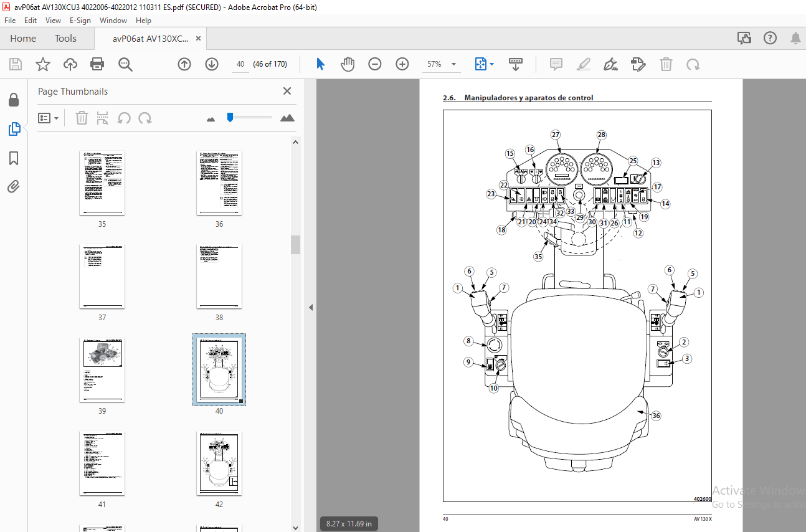Zoom out with the minus icon
This screenshot has height=532, width=806.
tap(374, 64)
